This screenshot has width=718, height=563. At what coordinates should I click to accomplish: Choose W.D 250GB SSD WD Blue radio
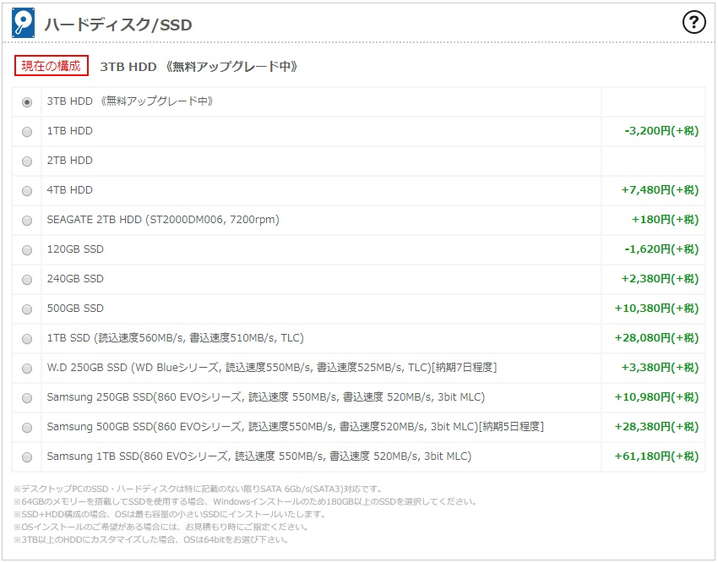(x=27, y=368)
